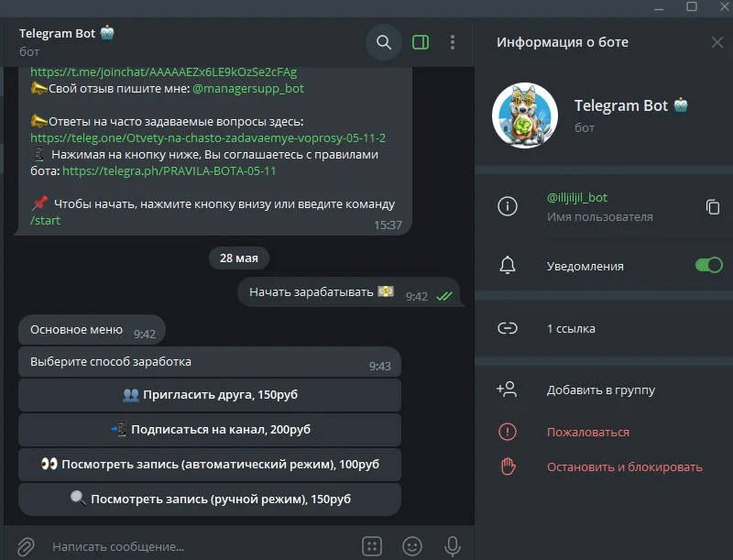Minimize the Telegram window
Viewport: 733px width, 560px height.
click(659, 8)
